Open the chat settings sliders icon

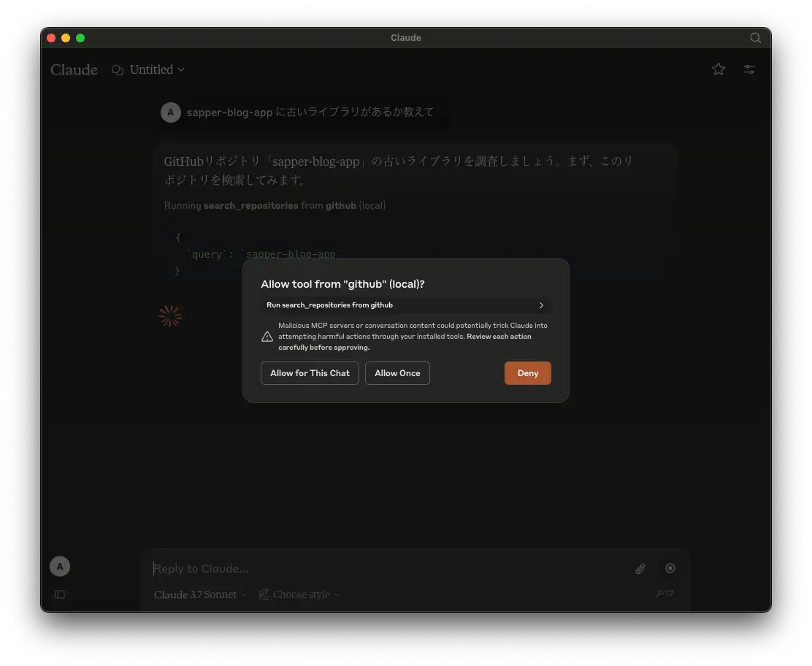pyautogui.click(x=749, y=69)
